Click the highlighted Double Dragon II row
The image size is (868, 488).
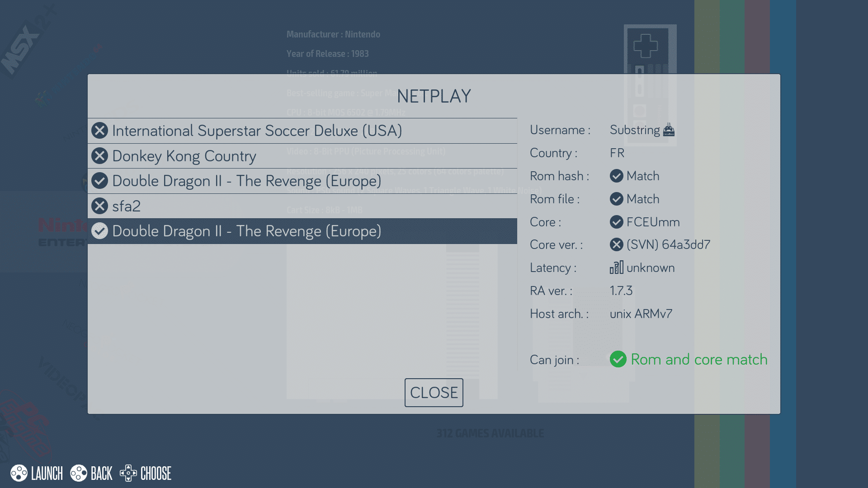click(246, 231)
